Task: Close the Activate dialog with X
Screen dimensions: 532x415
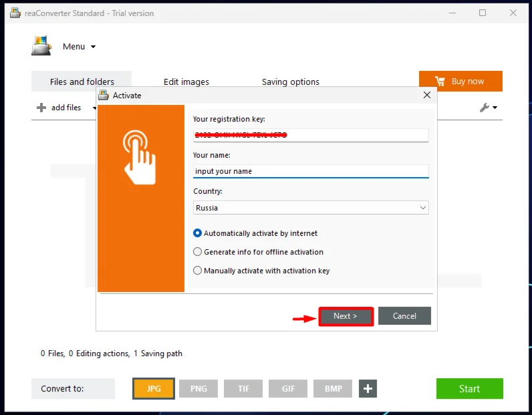Action: [427, 96]
